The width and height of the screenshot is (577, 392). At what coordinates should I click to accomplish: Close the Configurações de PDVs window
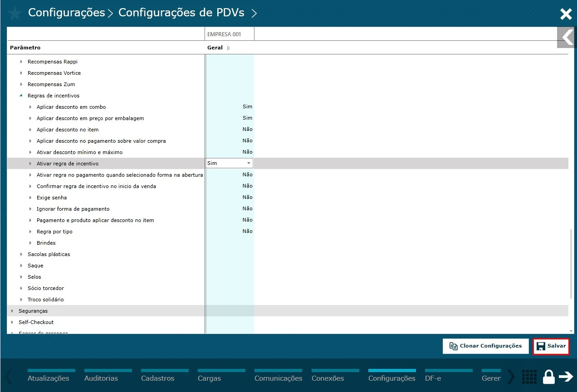pos(566,14)
